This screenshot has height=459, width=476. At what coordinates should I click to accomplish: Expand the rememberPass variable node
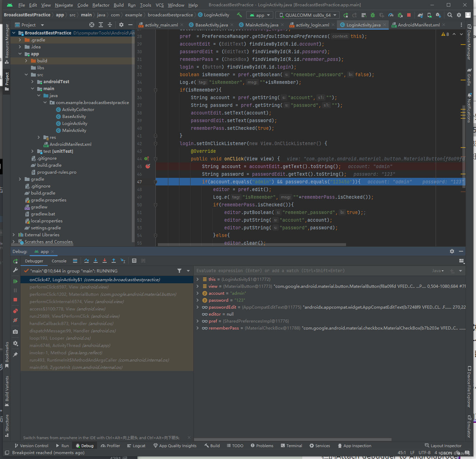(197, 328)
